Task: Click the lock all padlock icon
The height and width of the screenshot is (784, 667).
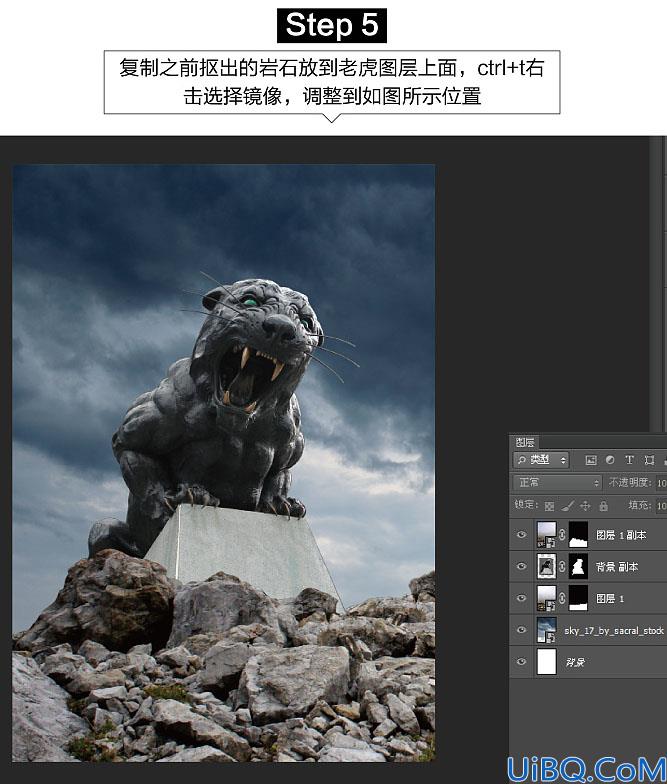Action: pyautogui.click(x=604, y=506)
